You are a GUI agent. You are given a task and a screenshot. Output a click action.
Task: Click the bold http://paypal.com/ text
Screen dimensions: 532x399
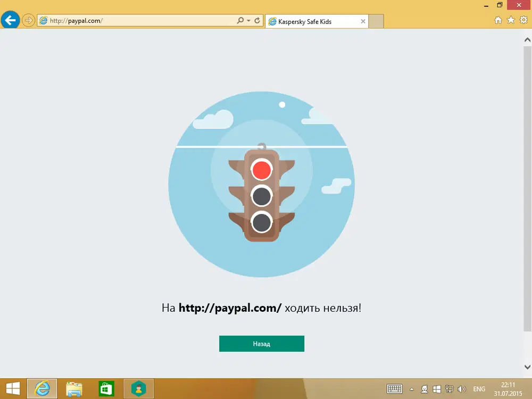(x=230, y=307)
